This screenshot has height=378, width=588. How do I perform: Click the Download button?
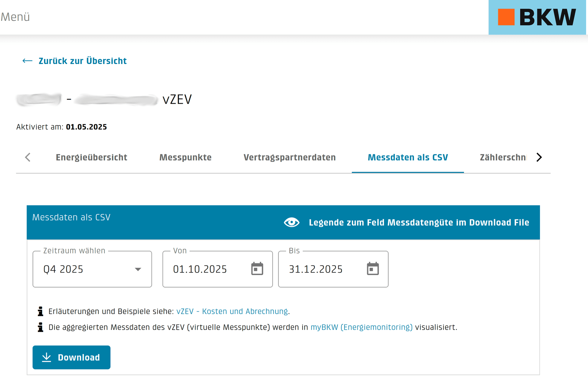[x=71, y=357]
